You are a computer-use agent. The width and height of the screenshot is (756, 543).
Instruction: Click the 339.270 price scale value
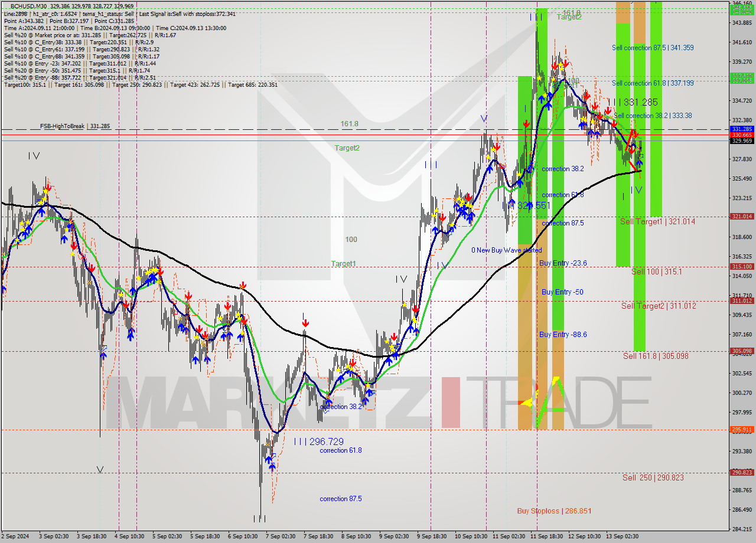[x=742, y=61]
